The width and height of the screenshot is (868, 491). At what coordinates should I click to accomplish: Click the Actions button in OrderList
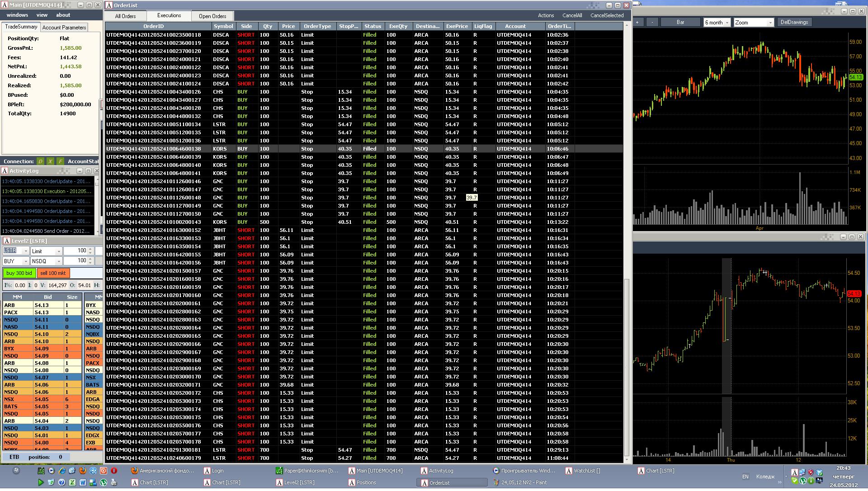(546, 15)
